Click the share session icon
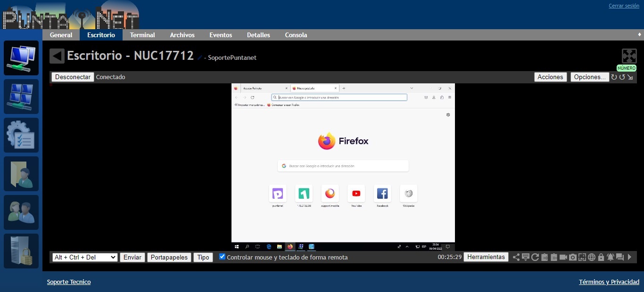The image size is (644, 292). coord(516,257)
